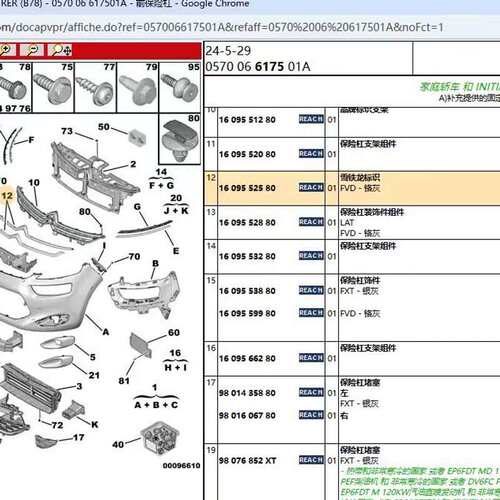Select part number 16 095 512 80
Viewport: 500px width, 500px height.
point(247,120)
